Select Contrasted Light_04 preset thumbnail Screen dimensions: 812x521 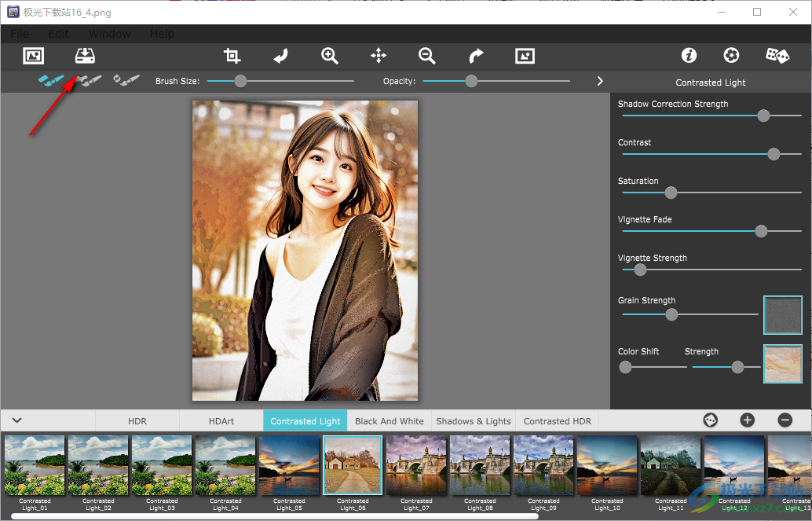click(x=225, y=465)
